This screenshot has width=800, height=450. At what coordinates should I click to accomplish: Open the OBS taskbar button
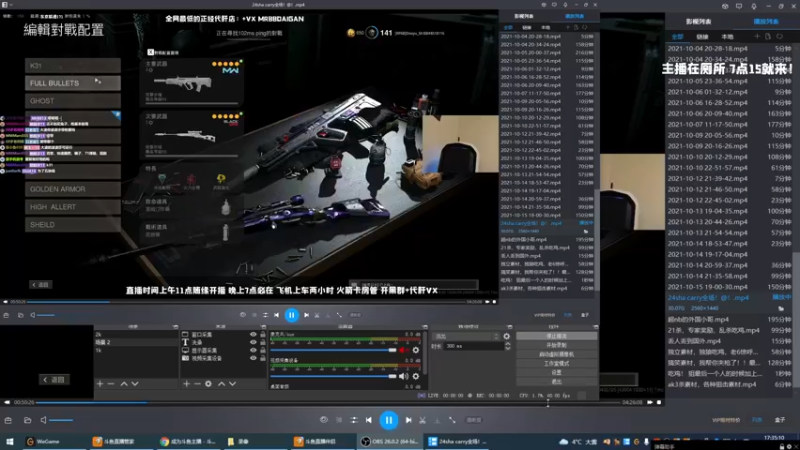390,441
